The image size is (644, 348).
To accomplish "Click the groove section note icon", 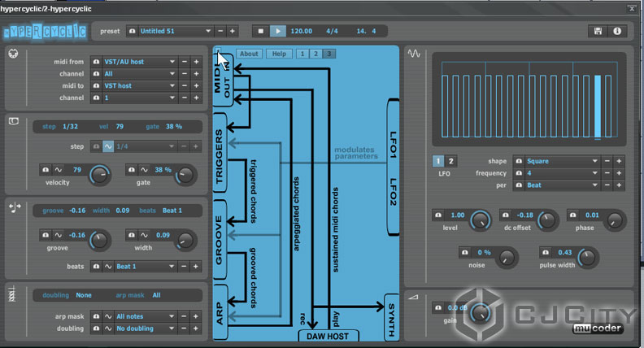I will click(x=15, y=208).
